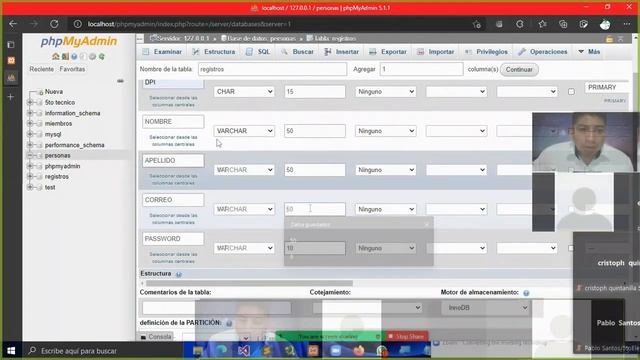Open DPI collation dropdown
The width and height of the screenshot is (640, 360).
456,92
